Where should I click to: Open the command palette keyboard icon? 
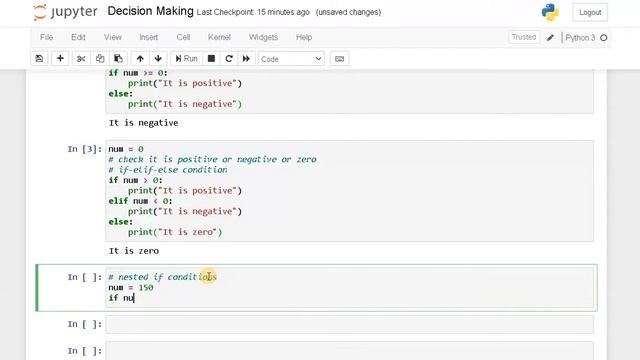339,59
